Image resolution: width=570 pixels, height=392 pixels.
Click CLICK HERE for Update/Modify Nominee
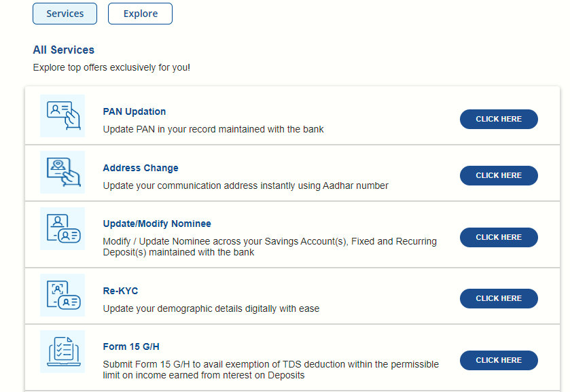(x=499, y=238)
